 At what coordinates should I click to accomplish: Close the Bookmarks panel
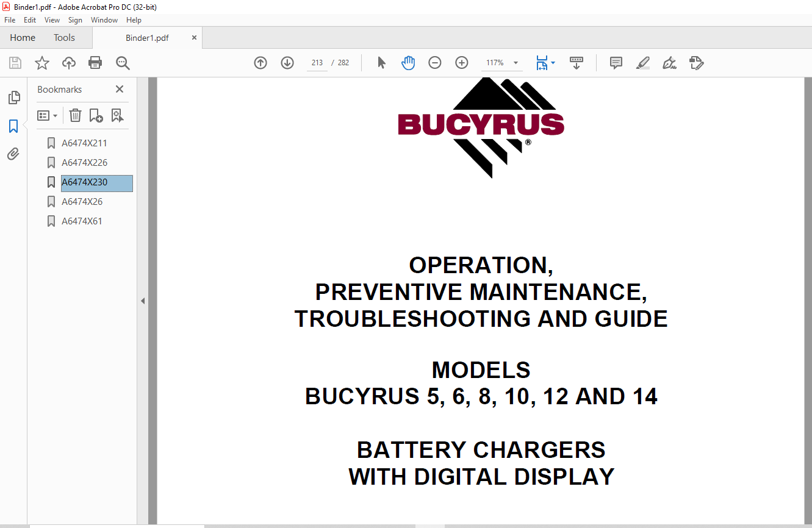click(x=120, y=89)
